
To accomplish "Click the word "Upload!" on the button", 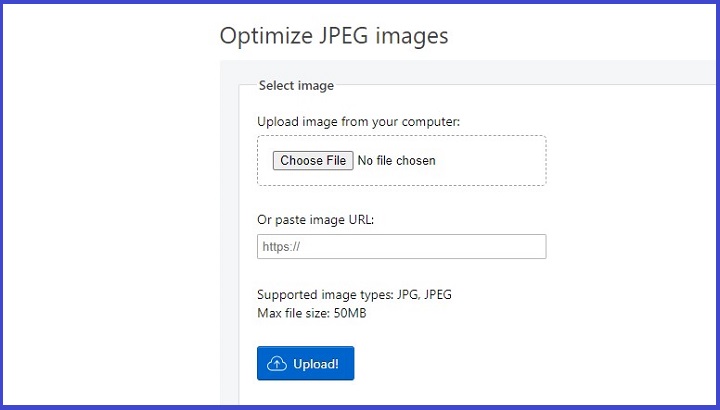I will (316, 364).
